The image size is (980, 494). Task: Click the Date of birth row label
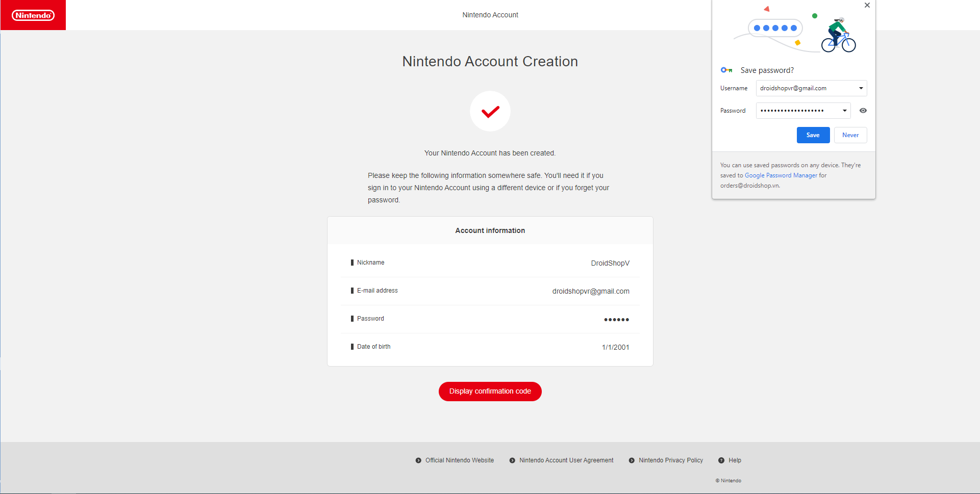coord(374,347)
